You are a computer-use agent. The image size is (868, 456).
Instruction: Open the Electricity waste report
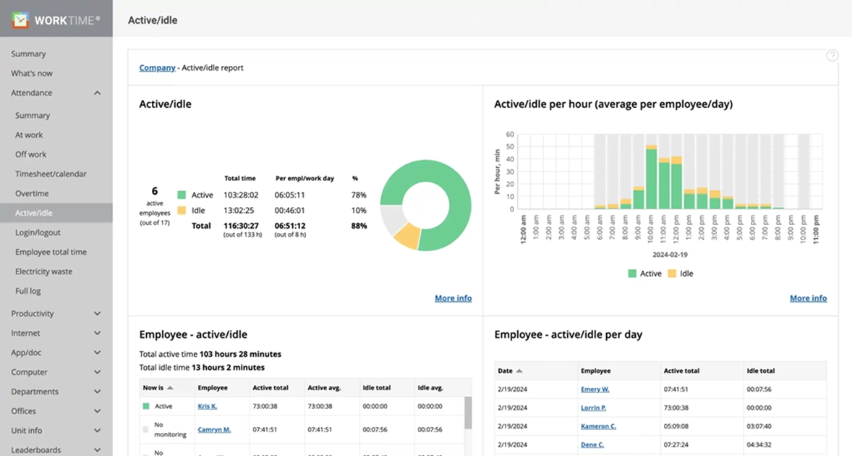43,271
